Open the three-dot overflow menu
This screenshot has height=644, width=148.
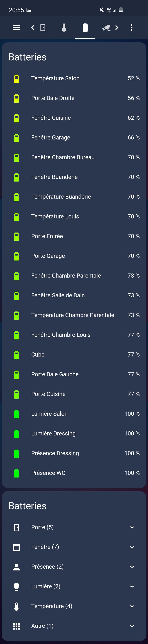pos(132,28)
